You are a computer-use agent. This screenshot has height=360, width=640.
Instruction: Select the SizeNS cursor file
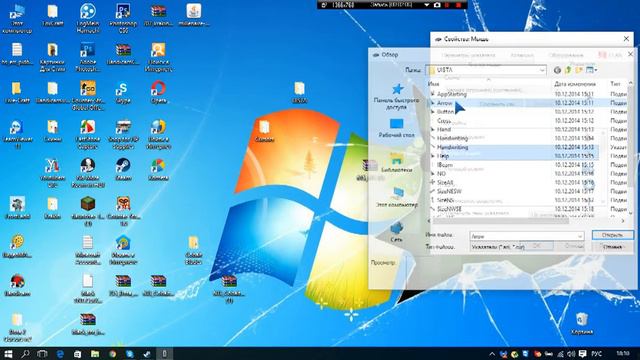[x=445, y=200]
